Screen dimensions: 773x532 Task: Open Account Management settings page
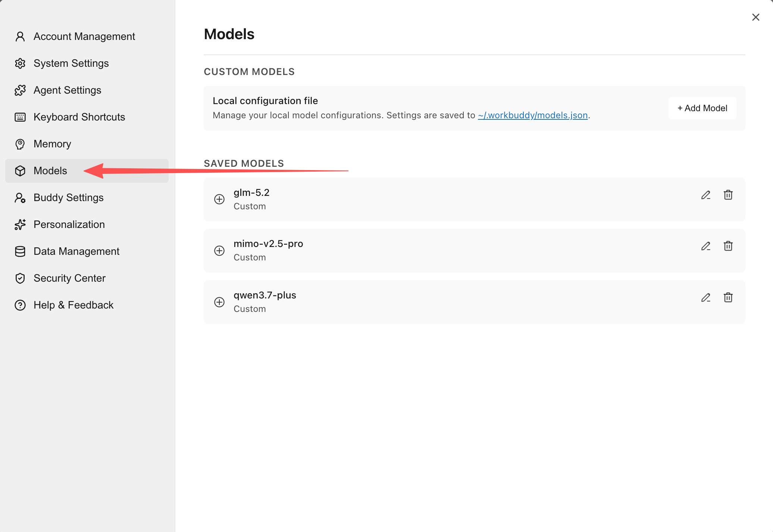pos(87,37)
